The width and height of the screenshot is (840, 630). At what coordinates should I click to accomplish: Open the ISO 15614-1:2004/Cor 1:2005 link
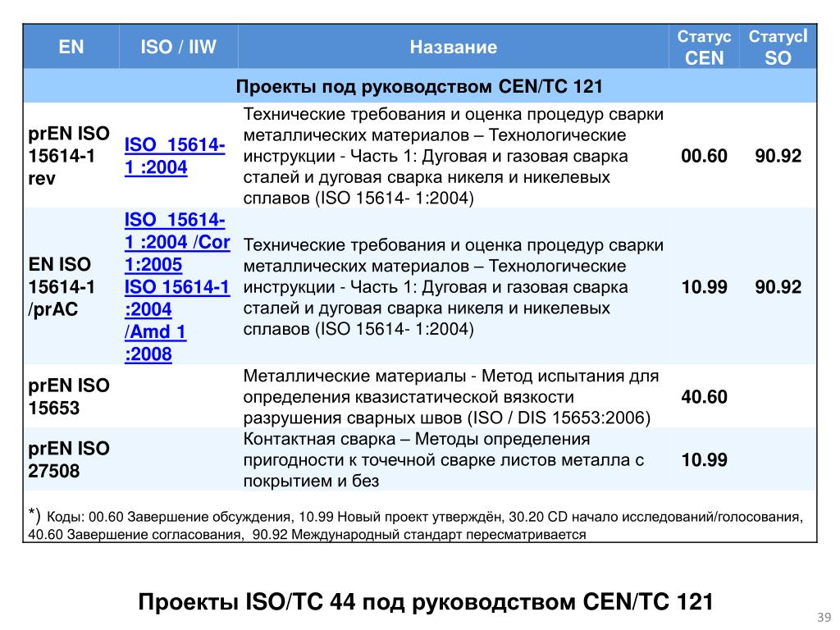tap(177, 242)
